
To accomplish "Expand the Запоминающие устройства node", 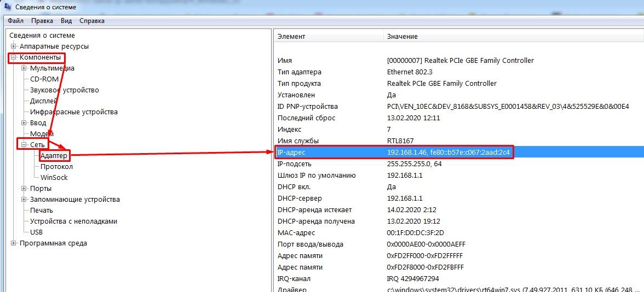I will click(24, 199).
